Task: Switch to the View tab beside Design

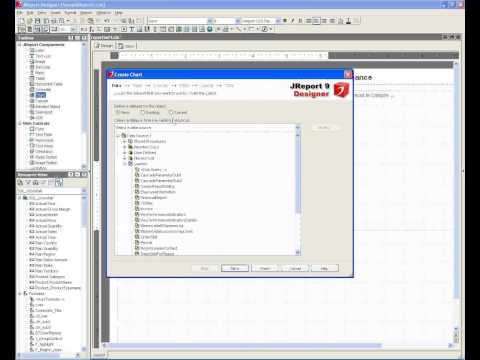Action: (126, 46)
